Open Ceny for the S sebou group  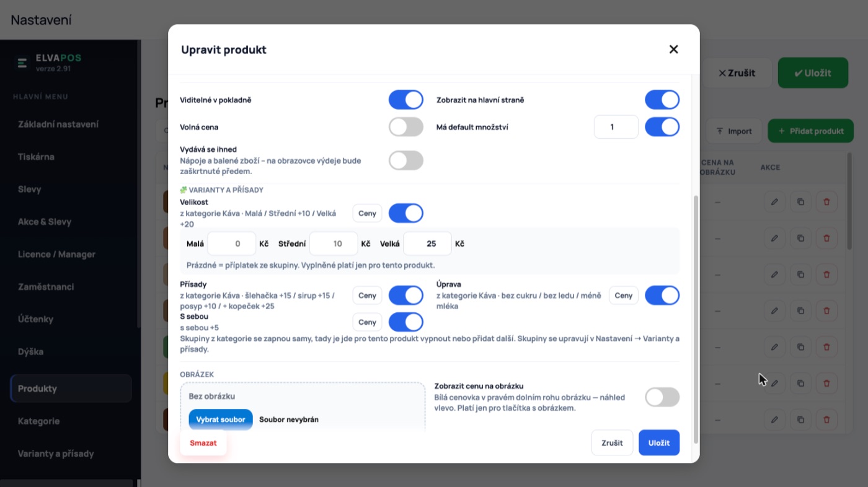tap(367, 322)
